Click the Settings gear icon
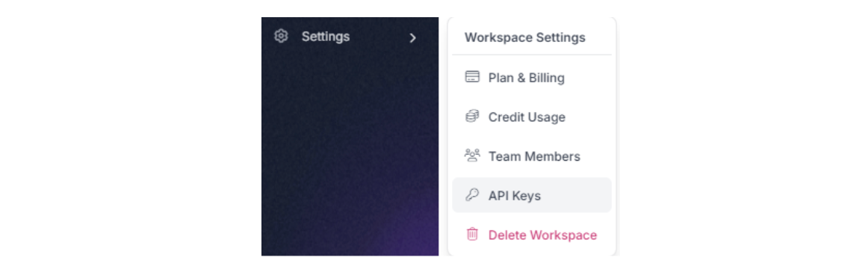This screenshot has height=278, width=868. point(281,36)
